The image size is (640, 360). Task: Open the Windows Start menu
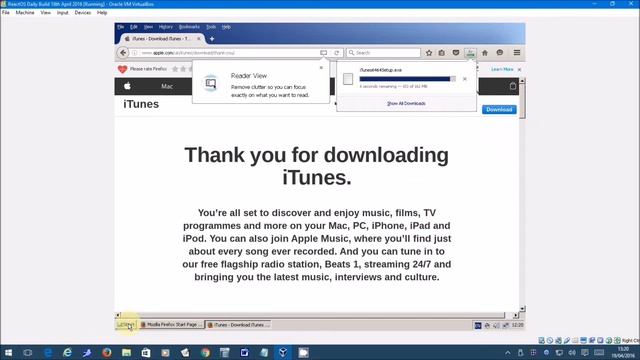point(8,353)
